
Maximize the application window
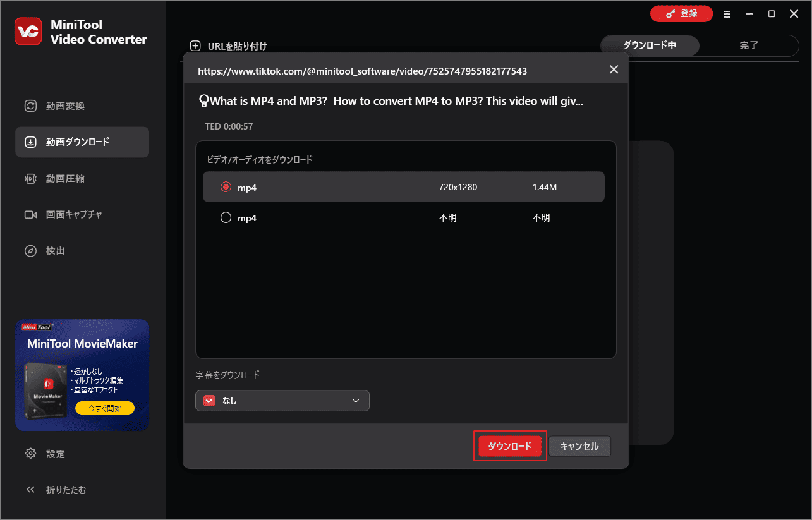772,14
